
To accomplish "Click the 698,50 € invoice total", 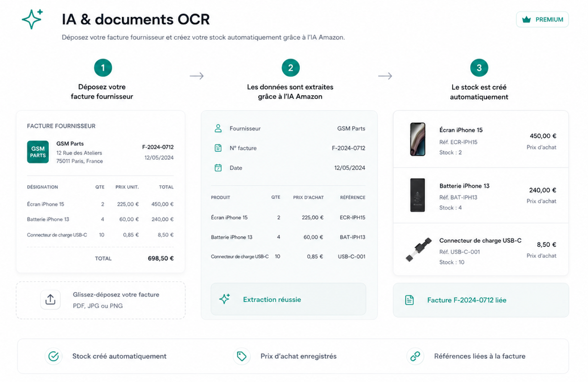I will click(161, 258).
